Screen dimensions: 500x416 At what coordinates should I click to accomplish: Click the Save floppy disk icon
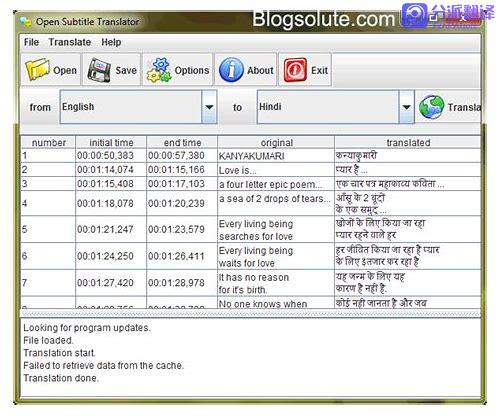coord(99,70)
